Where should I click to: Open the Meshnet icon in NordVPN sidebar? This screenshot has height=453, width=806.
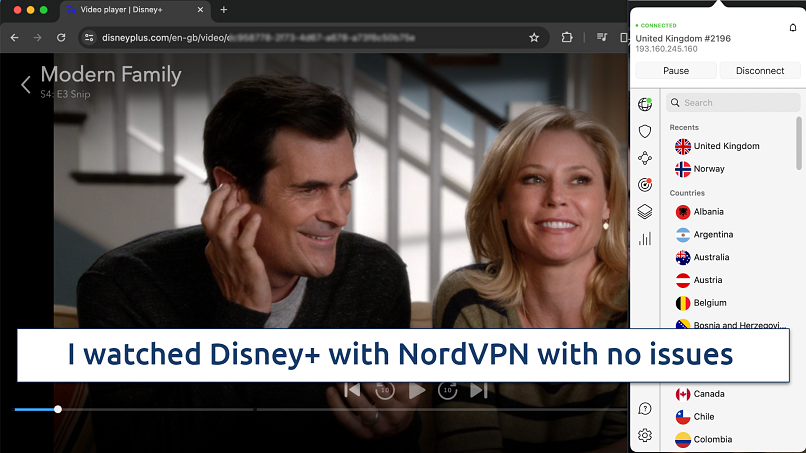[645, 157]
